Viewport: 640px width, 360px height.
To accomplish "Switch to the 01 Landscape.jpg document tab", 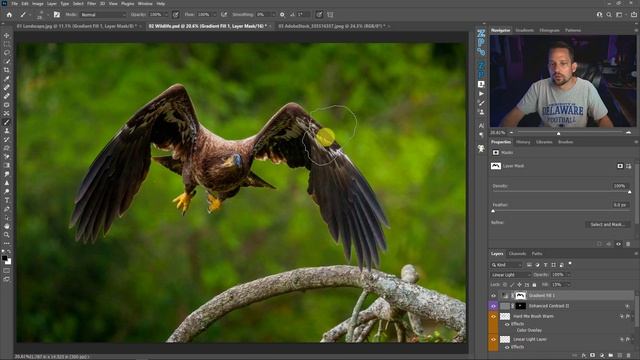I will coord(76,26).
